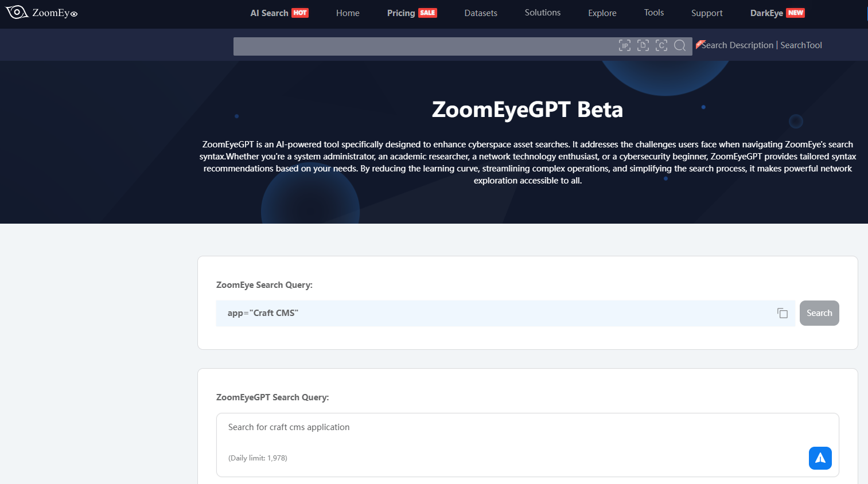Copy the app="Craft CMS" query using copy icon
The height and width of the screenshot is (484, 868).
pyautogui.click(x=782, y=313)
